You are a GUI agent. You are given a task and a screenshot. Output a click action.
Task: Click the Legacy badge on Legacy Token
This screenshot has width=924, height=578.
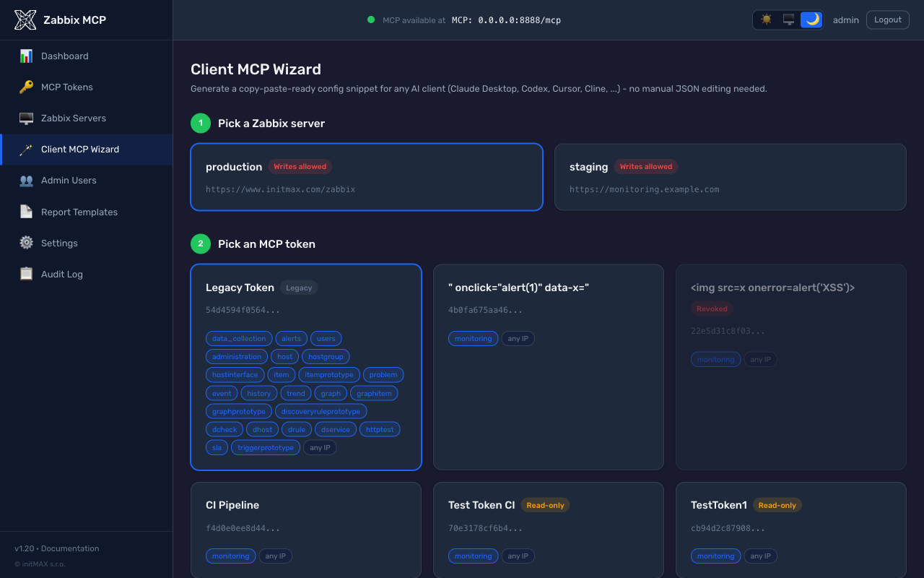299,288
